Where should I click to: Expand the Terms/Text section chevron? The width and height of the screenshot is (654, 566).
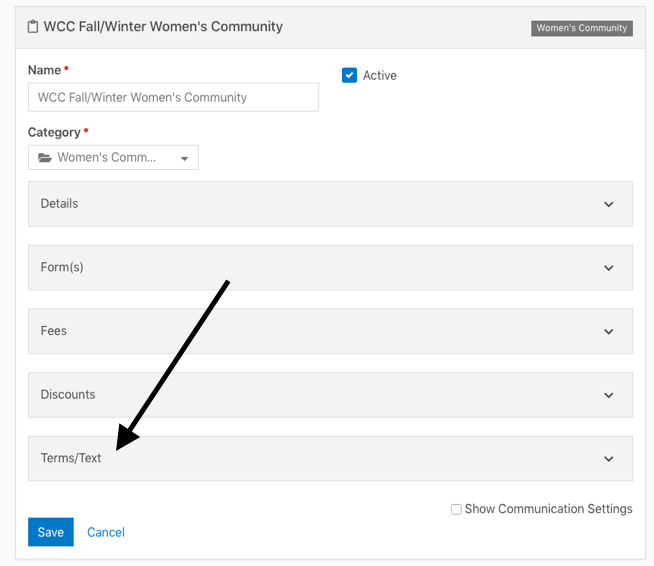[609, 459]
